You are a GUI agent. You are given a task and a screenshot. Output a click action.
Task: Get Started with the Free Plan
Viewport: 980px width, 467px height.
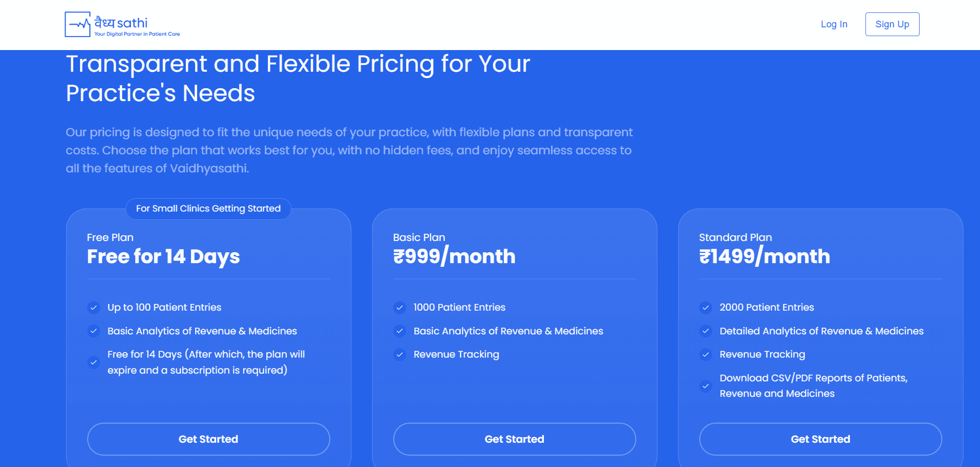click(208, 439)
